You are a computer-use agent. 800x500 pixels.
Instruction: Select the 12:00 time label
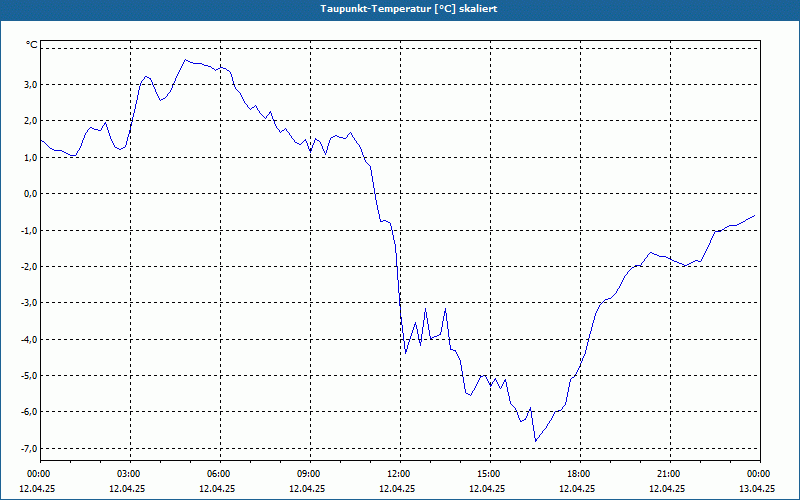click(400, 474)
